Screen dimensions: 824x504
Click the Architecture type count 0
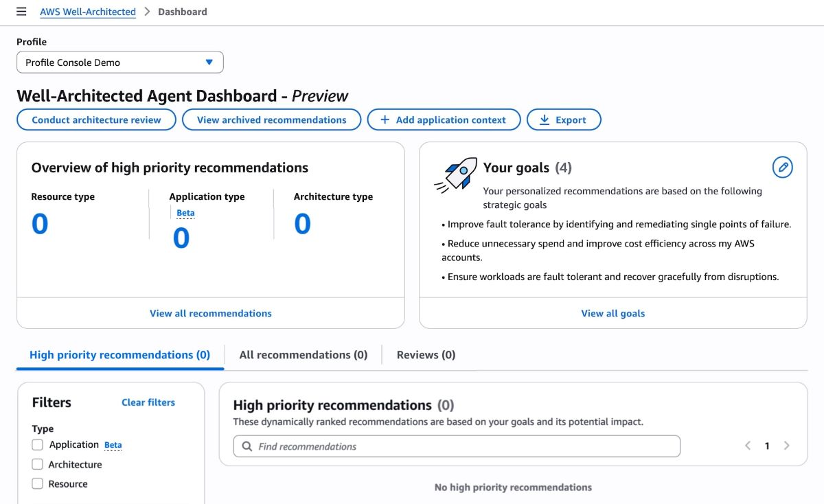point(302,224)
